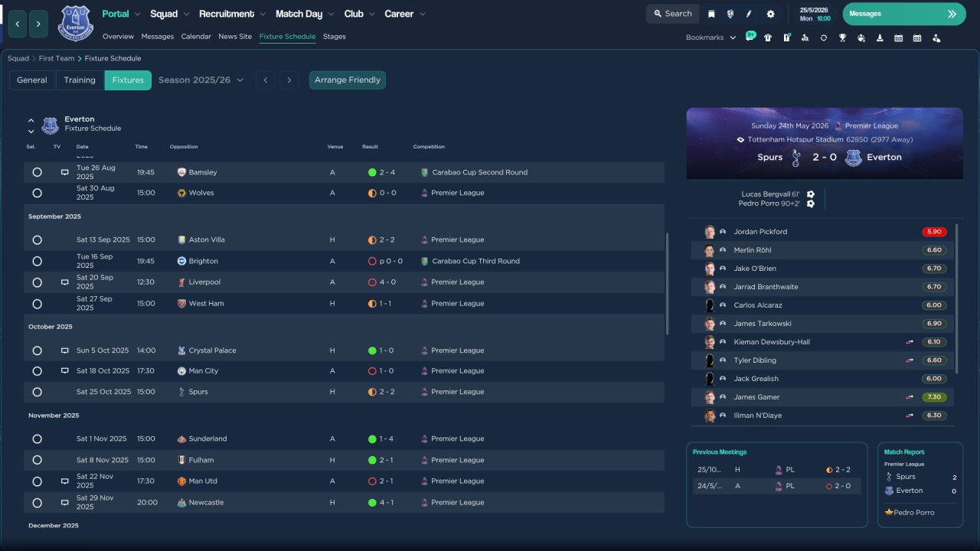Click the Everton crest in the match summary
This screenshot has height=551, width=980.
pos(854,158)
